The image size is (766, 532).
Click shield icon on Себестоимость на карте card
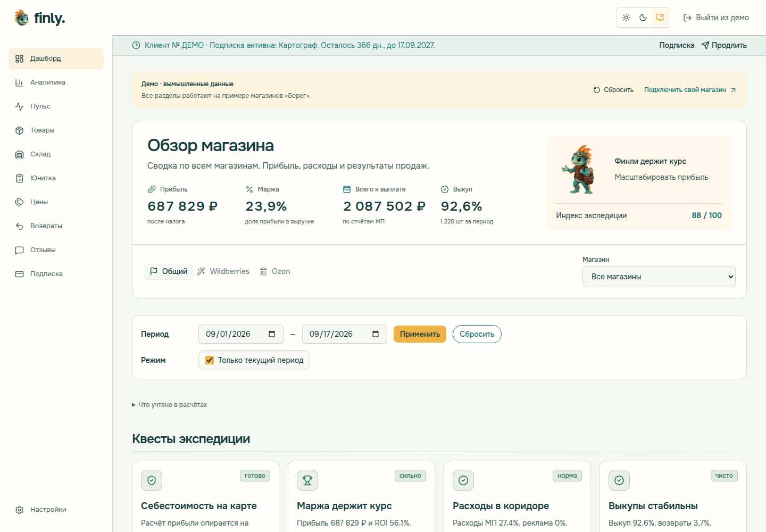point(152,480)
